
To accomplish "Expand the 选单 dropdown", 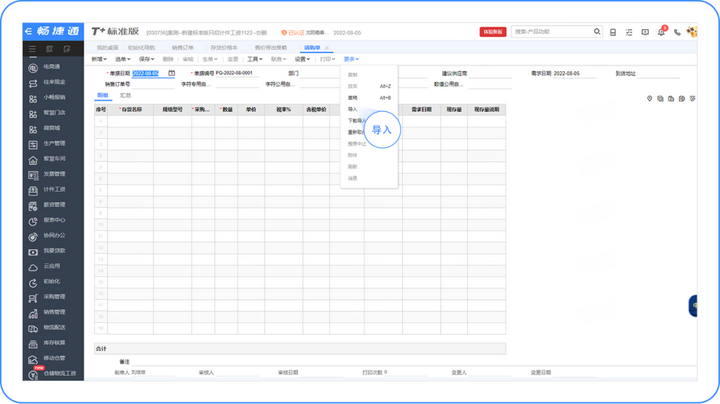I will click(x=123, y=59).
